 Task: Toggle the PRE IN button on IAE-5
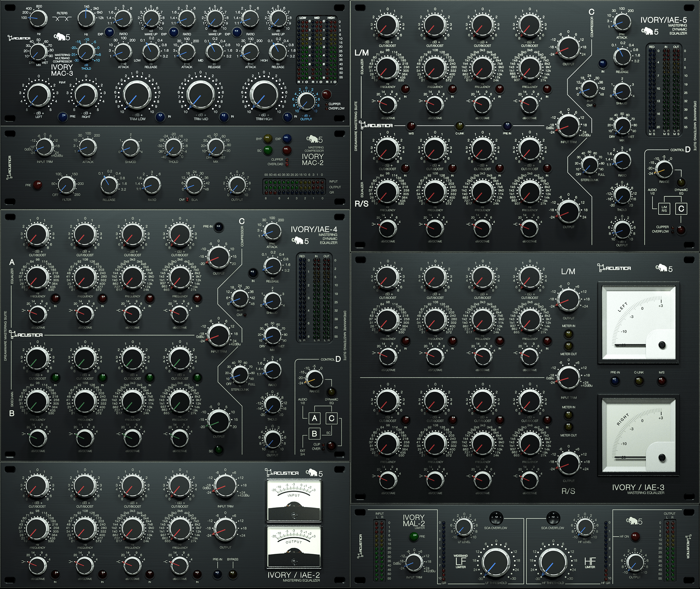point(507,126)
